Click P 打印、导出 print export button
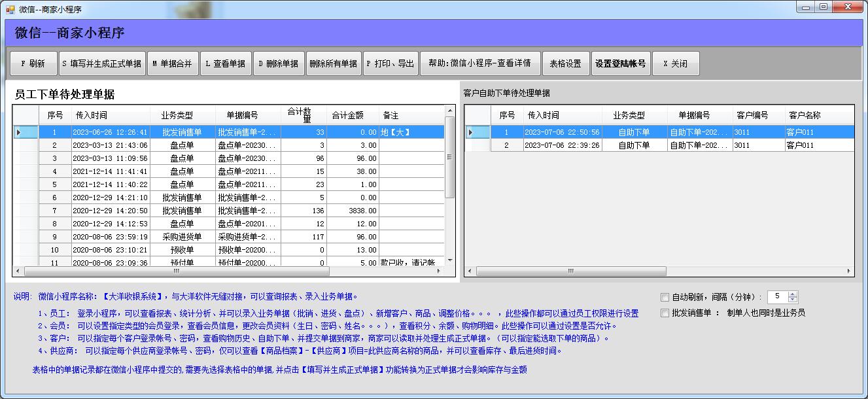The height and width of the screenshot is (399, 868). 390,63
